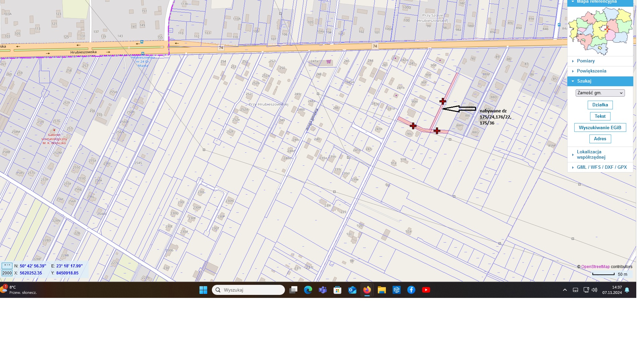Click the Tekst search button
Image resolution: width=644 pixels, height=363 pixels.
click(600, 116)
